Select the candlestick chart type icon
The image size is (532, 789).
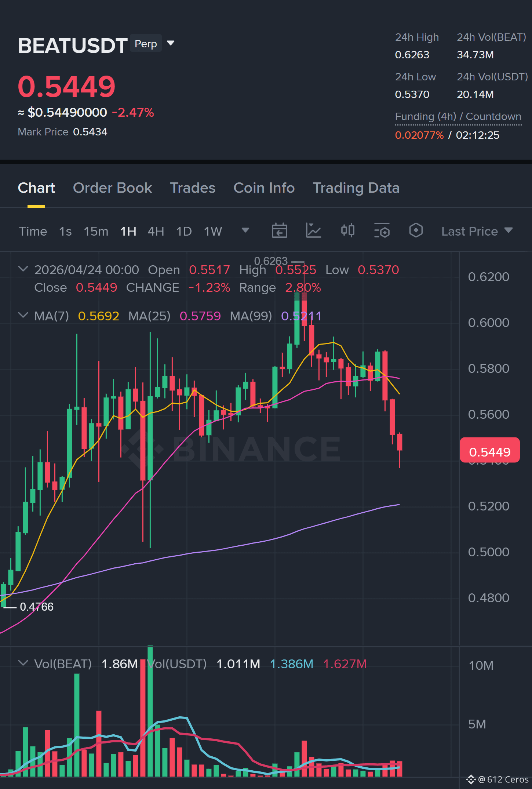(347, 231)
